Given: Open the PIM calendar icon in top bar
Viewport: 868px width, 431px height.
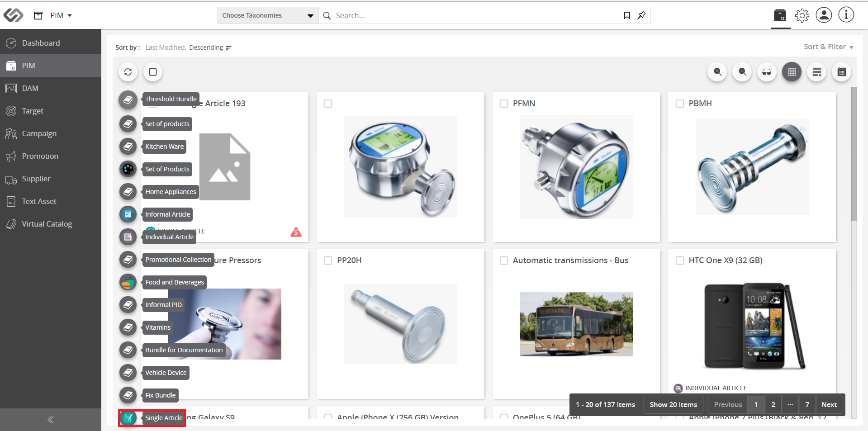Looking at the screenshot, I should pos(780,15).
